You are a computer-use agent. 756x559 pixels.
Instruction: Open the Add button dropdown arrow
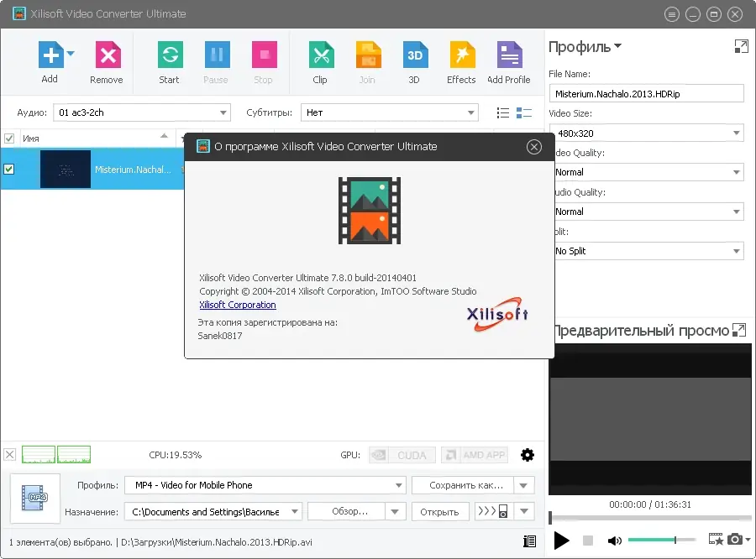(x=71, y=54)
